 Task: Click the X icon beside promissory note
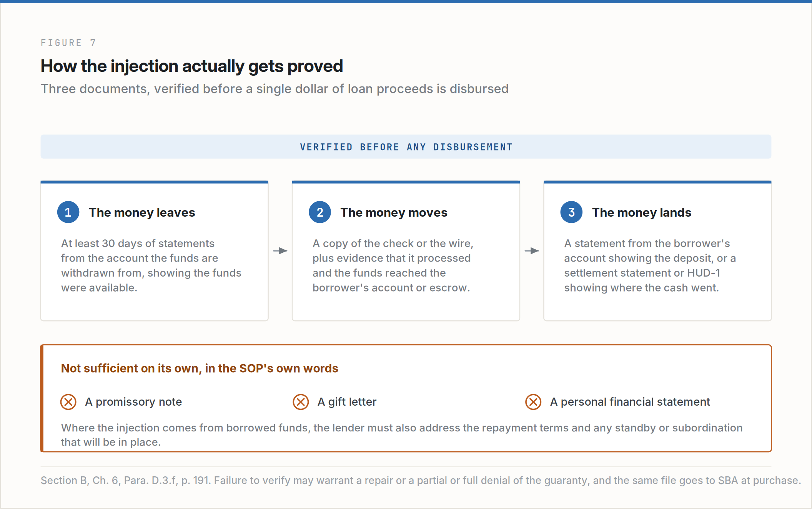pos(68,402)
